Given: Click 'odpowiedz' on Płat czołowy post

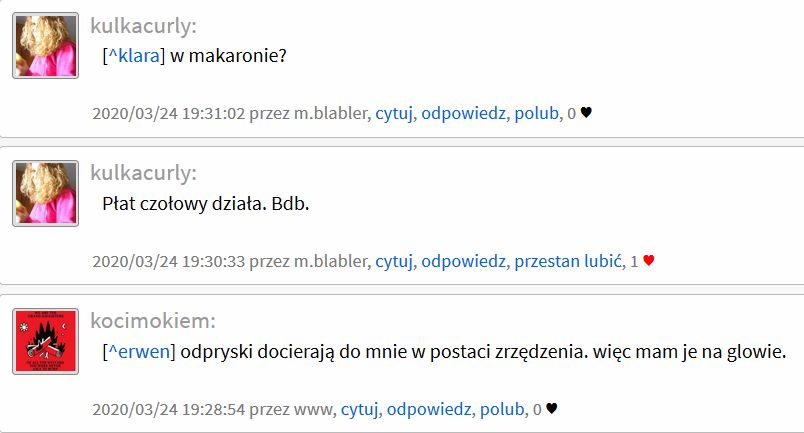Looking at the screenshot, I should point(464,261).
